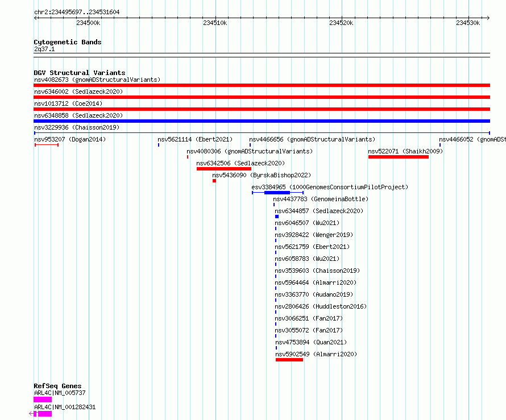Screen dimensions: 506x420
Task: Open the nsv2806426 (Huddleston2016) label
Action: [321, 306]
